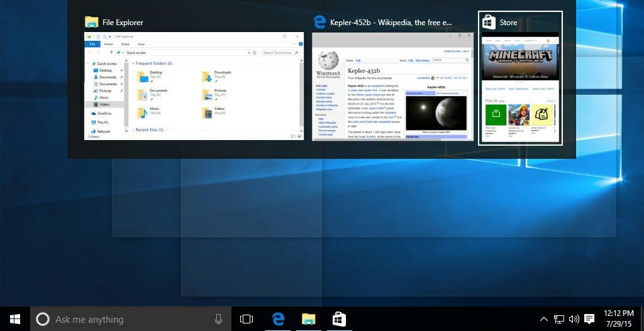Click the File Explorer title label
The height and width of the screenshot is (331, 644).
123,23
